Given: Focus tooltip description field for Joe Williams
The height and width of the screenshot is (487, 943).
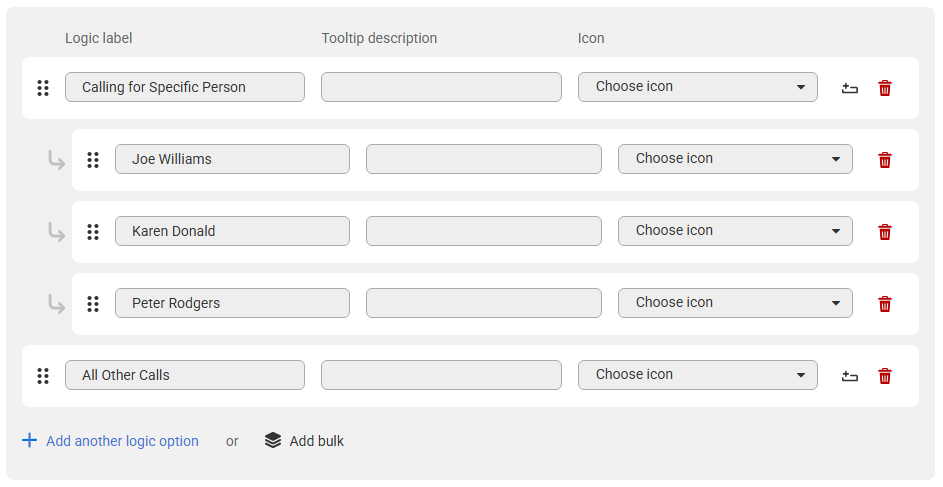Looking at the screenshot, I should (x=483, y=159).
